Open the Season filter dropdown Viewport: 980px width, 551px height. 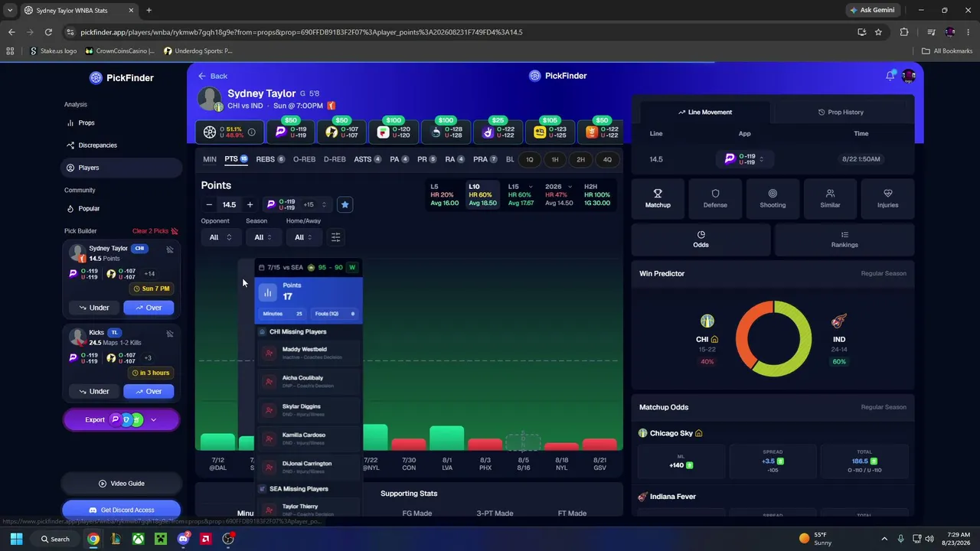pos(263,237)
